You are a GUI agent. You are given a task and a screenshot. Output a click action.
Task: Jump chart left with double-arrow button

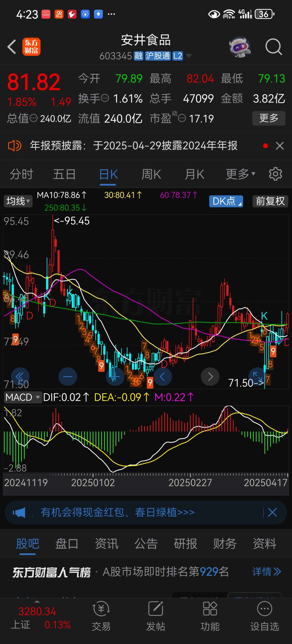point(20,376)
